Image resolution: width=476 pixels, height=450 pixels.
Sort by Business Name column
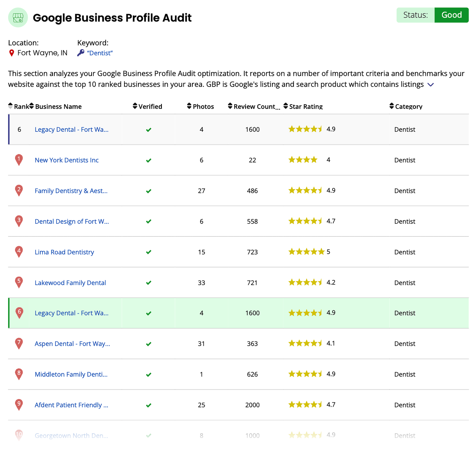(56, 106)
